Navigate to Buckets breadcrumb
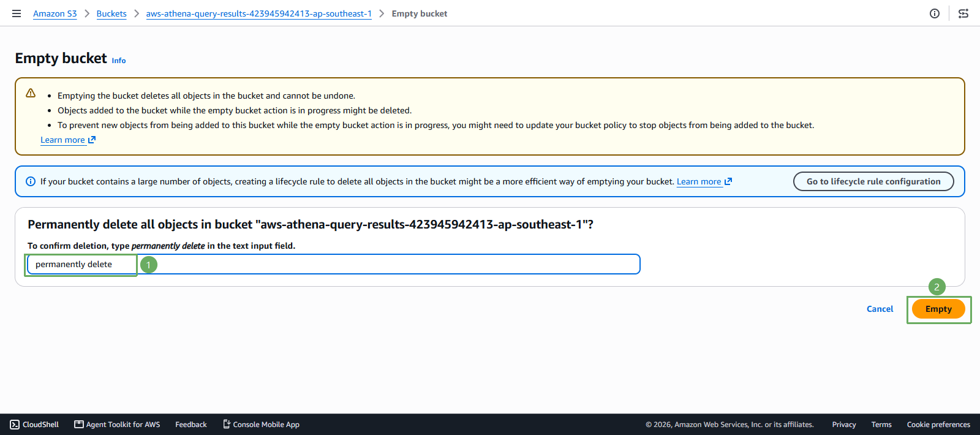Image resolution: width=980 pixels, height=435 pixels. [x=111, y=13]
